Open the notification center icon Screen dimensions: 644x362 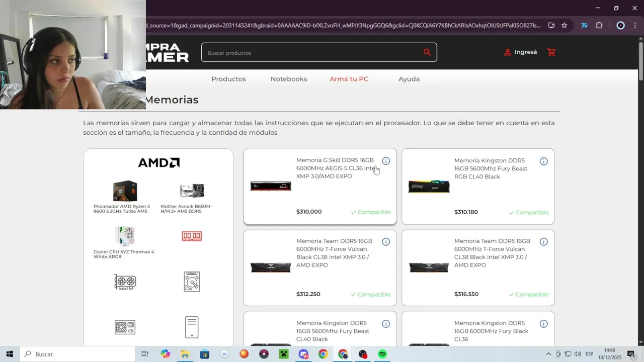[631, 354]
